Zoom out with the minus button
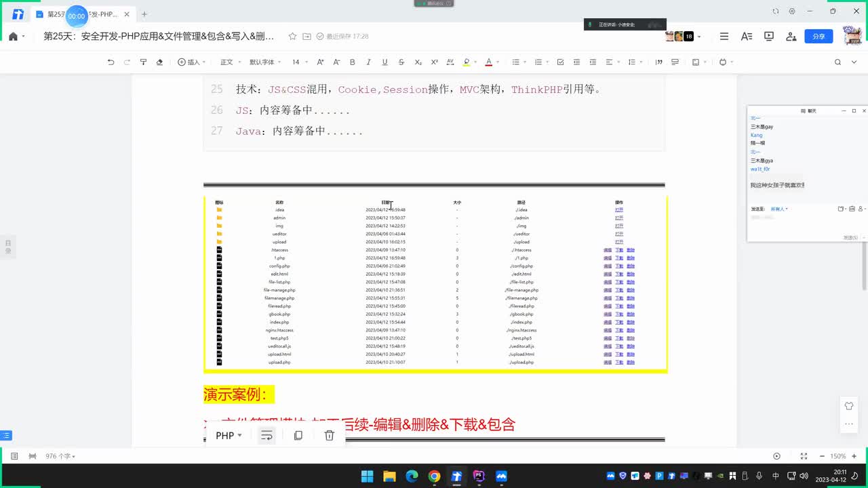868x488 pixels. pyautogui.click(x=822, y=456)
